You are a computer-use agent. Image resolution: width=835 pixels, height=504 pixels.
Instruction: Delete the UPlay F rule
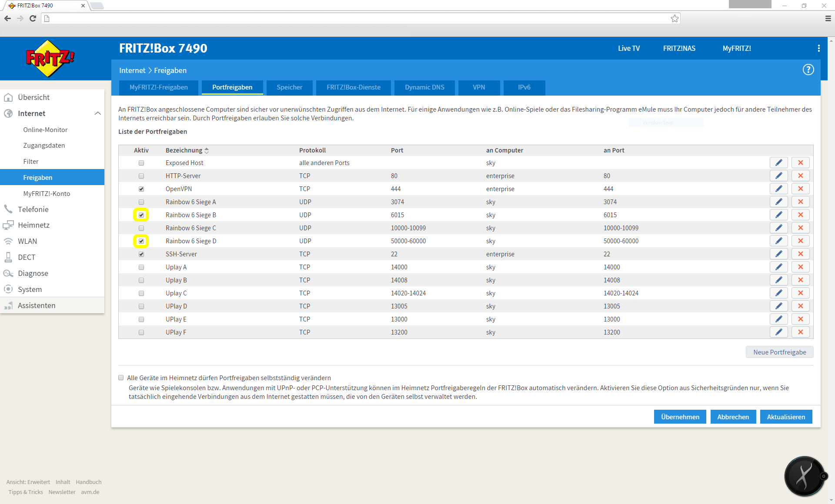coord(800,332)
